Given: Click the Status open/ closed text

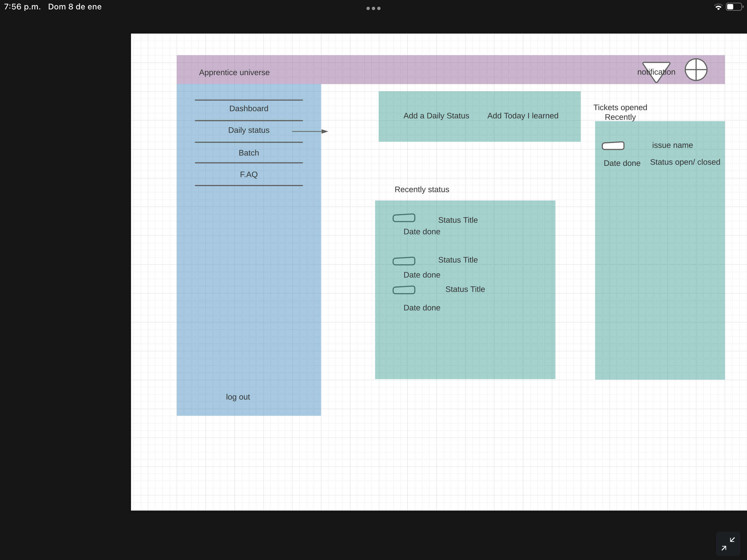Looking at the screenshot, I should point(685,162).
